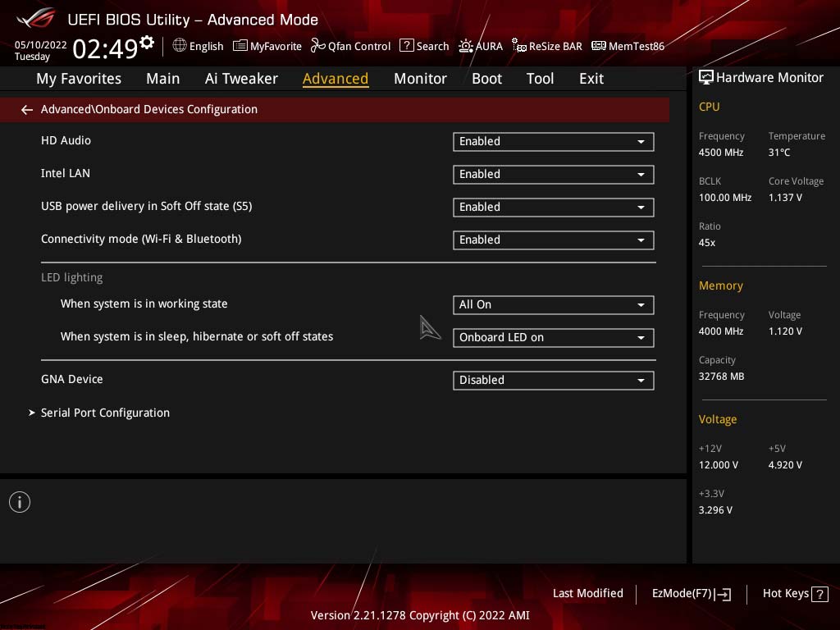
Task: Select the Advanced tab
Action: click(x=336, y=79)
